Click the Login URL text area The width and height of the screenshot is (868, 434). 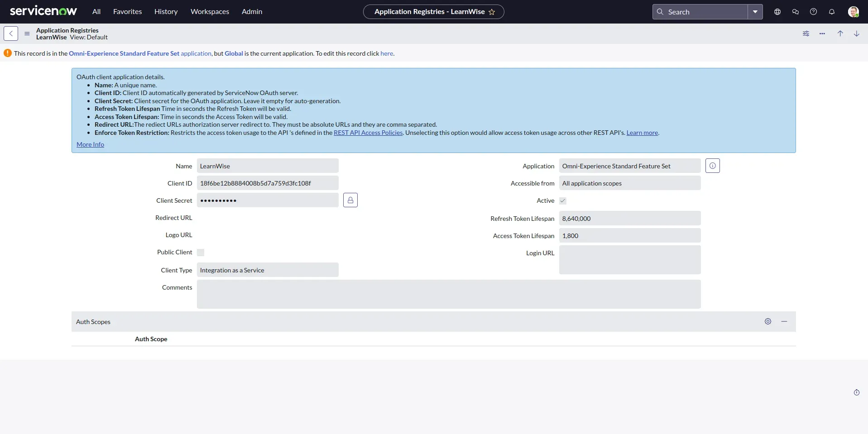click(x=630, y=260)
